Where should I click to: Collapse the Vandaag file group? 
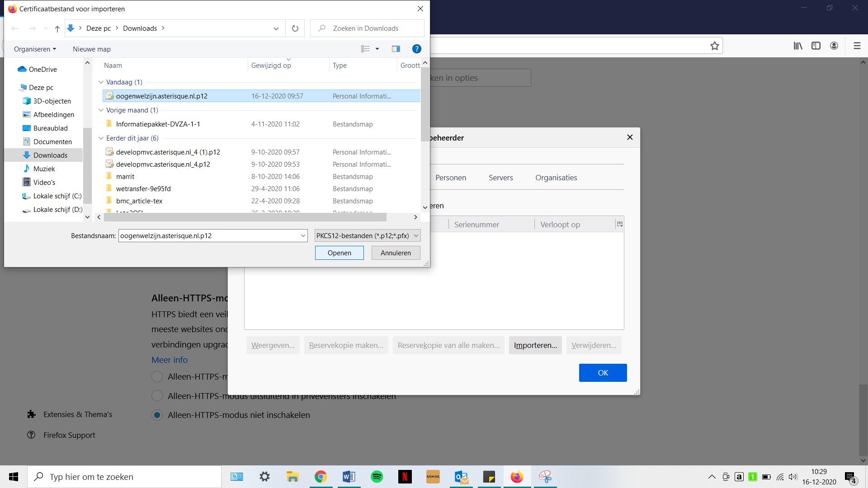[x=101, y=82]
